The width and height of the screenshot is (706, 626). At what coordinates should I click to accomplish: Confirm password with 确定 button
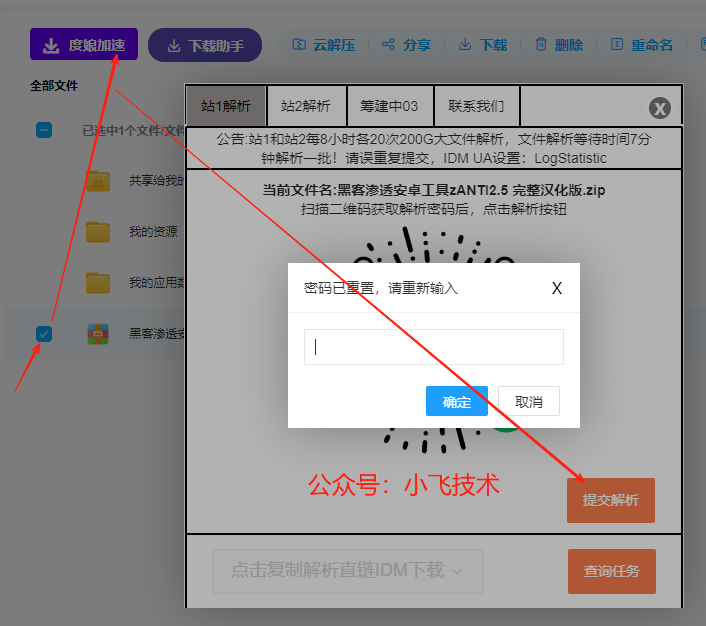coord(457,401)
